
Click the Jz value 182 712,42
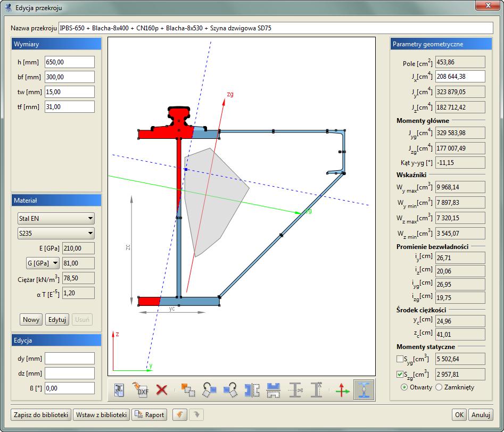point(460,107)
